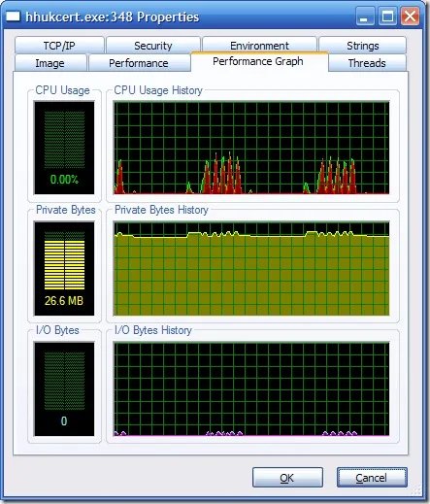Open the Threads tab
Viewport: 430px width, 504px height.
tap(367, 63)
